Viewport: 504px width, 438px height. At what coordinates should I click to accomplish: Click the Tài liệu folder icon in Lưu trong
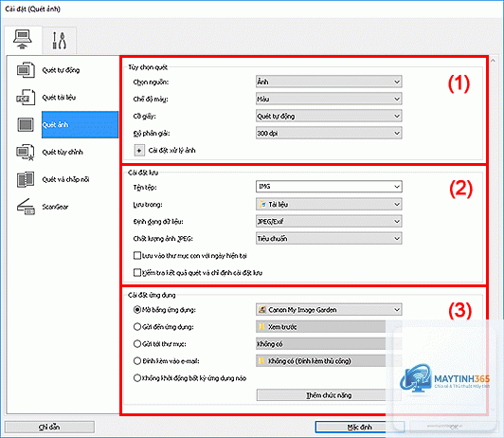[262, 204]
